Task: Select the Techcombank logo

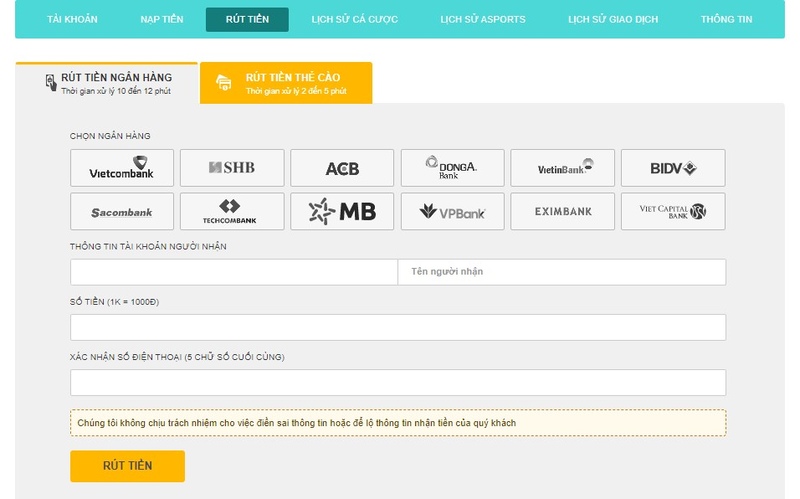Action: tap(232, 212)
